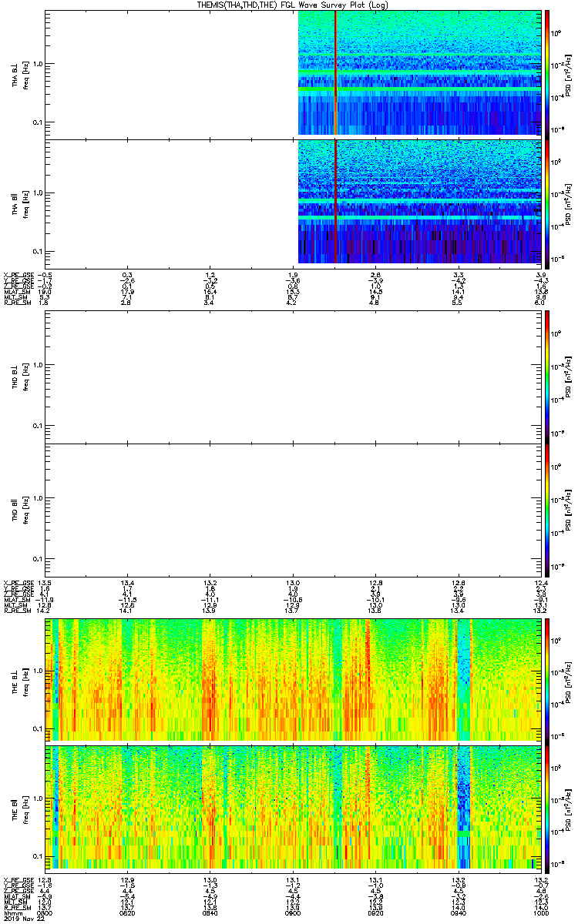Image resolution: width=578 pixels, height=924 pixels.
Task: Click the 0820 time tick label
Action: click(x=127, y=913)
